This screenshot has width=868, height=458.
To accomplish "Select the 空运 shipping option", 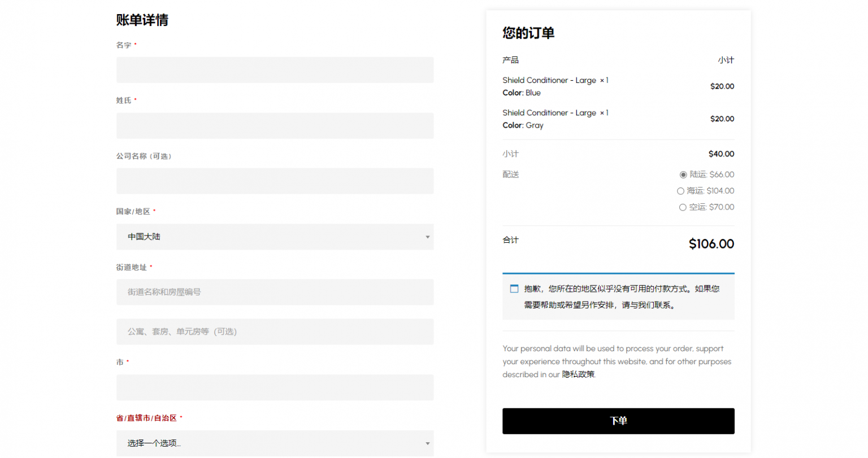I will click(683, 207).
